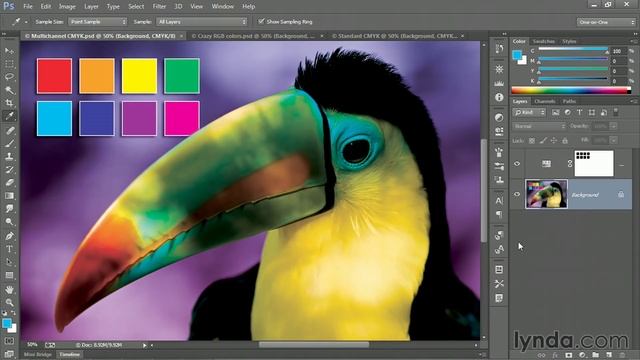Viewport: 640px width, 360px height.
Task: Click the Add layer style fx icon
Action: [x=555, y=355]
